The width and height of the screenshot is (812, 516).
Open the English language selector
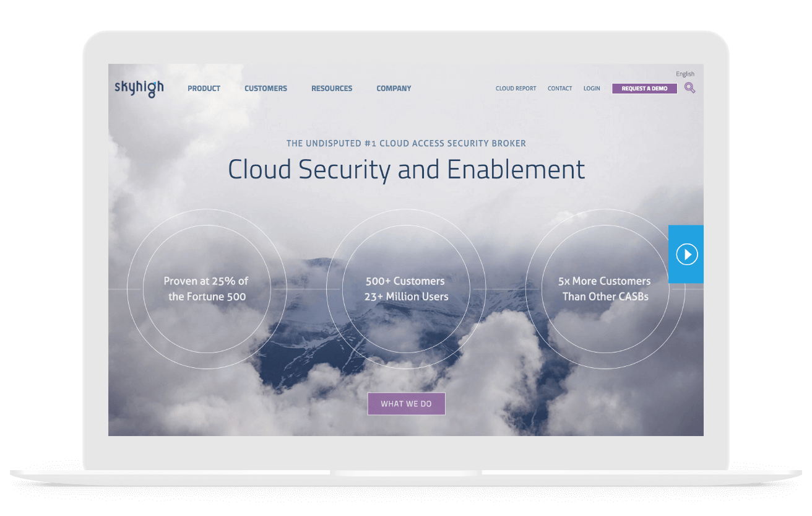(685, 74)
